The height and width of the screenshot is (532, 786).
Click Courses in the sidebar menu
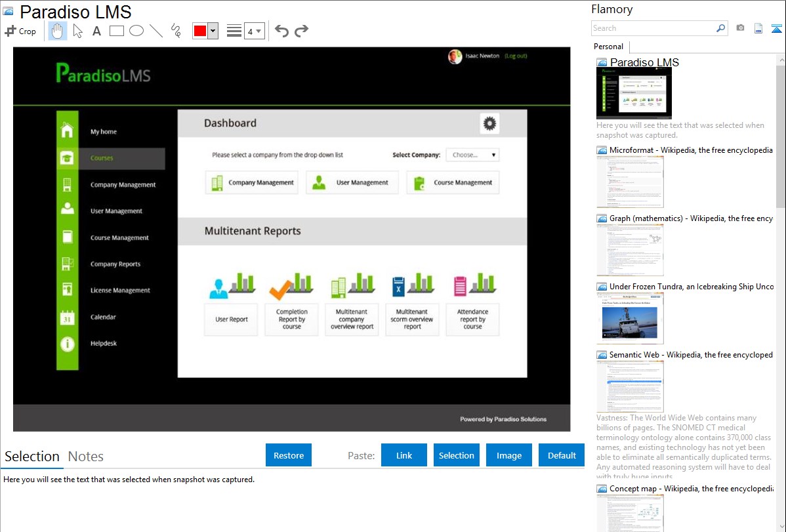coord(102,158)
